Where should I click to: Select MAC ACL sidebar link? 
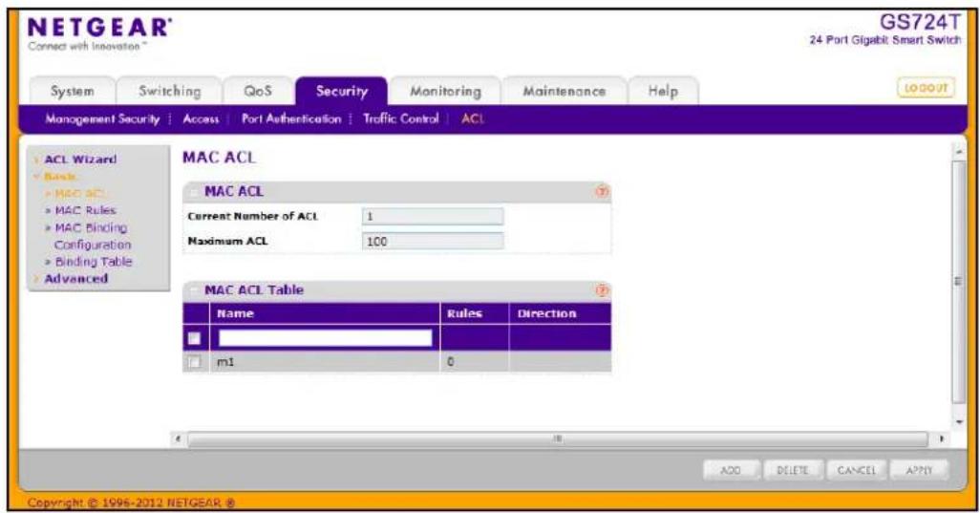coord(80,194)
